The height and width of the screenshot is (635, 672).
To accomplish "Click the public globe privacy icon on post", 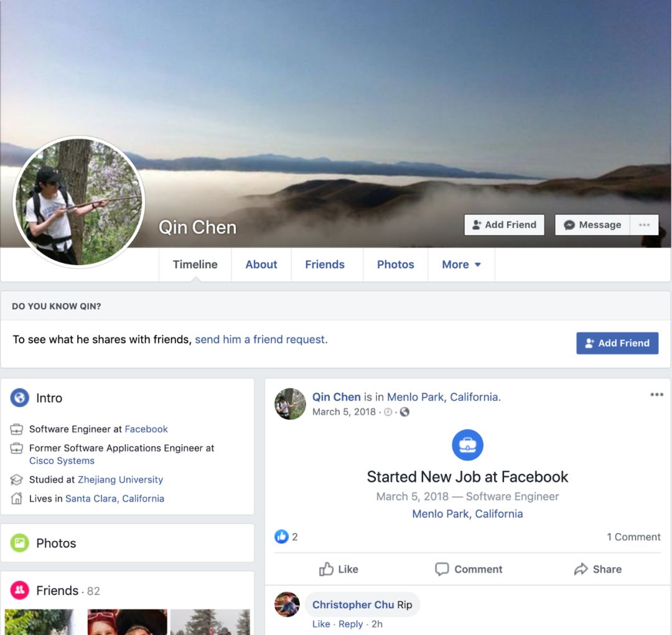I will click(404, 412).
